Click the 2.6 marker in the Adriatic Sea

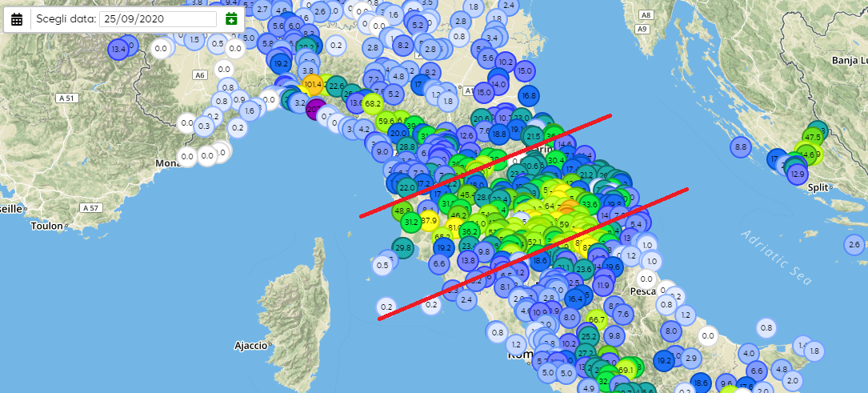[854, 244]
